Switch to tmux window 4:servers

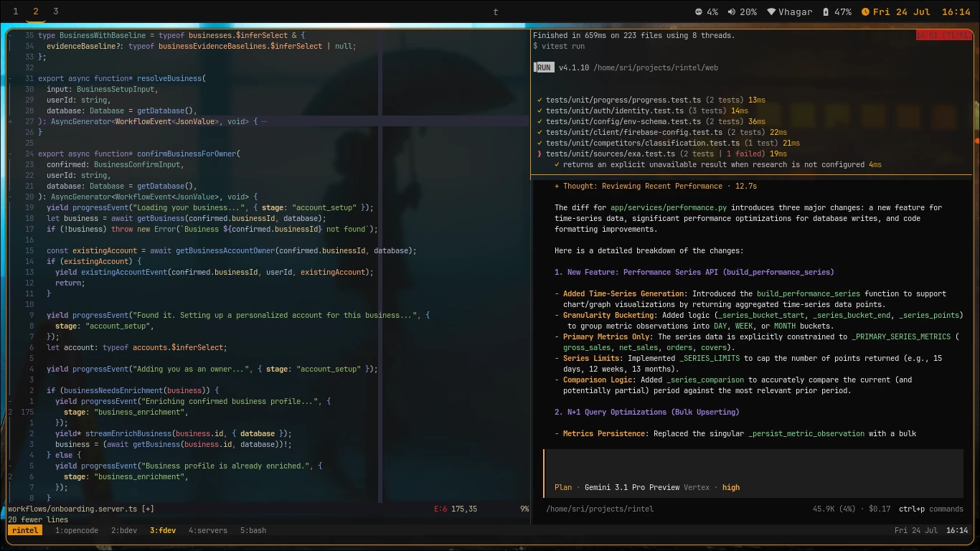208,531
